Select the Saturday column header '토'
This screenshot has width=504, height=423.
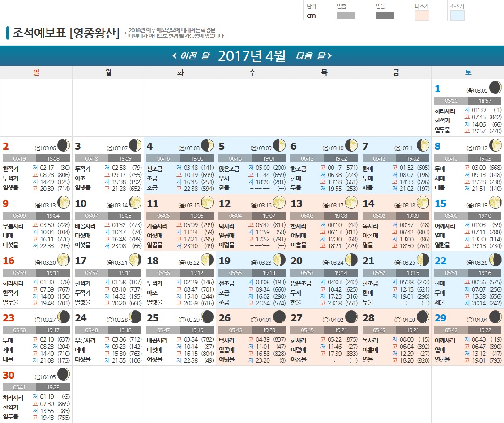(468, 72)
